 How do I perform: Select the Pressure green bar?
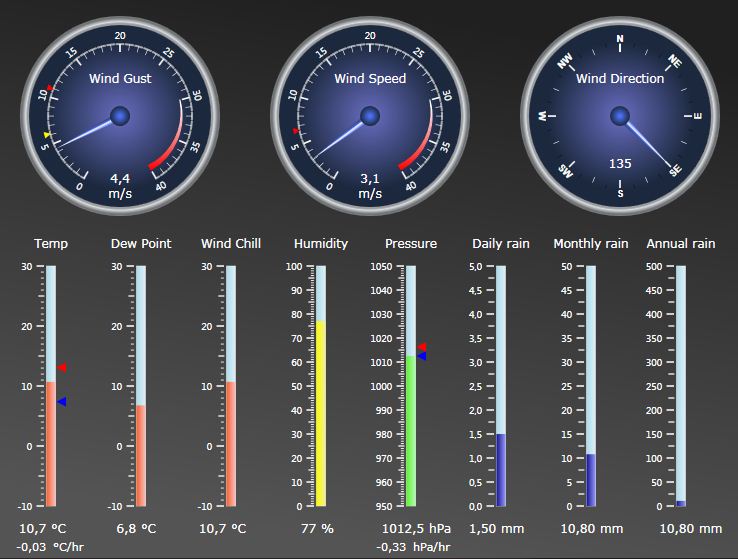click(x=410, y=431)
